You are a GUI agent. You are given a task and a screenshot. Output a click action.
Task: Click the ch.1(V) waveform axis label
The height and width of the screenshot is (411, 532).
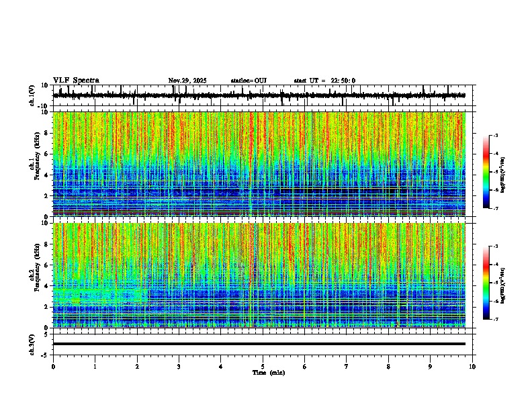[x=32, y=95]
